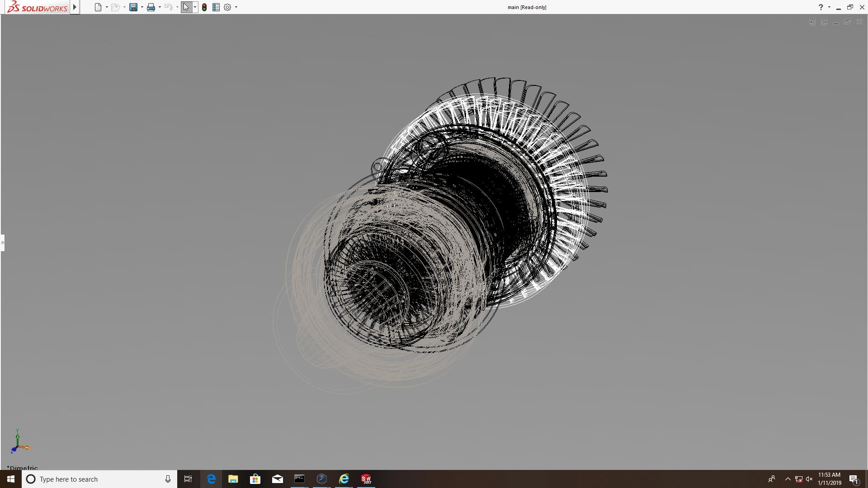This screenshot has width=868, height=488.
Task: Click the right panel split viewport icon
Action: coord(824,22)
